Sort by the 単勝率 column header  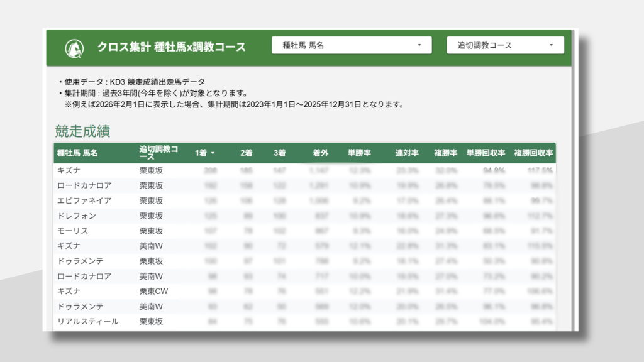[359, 153]
